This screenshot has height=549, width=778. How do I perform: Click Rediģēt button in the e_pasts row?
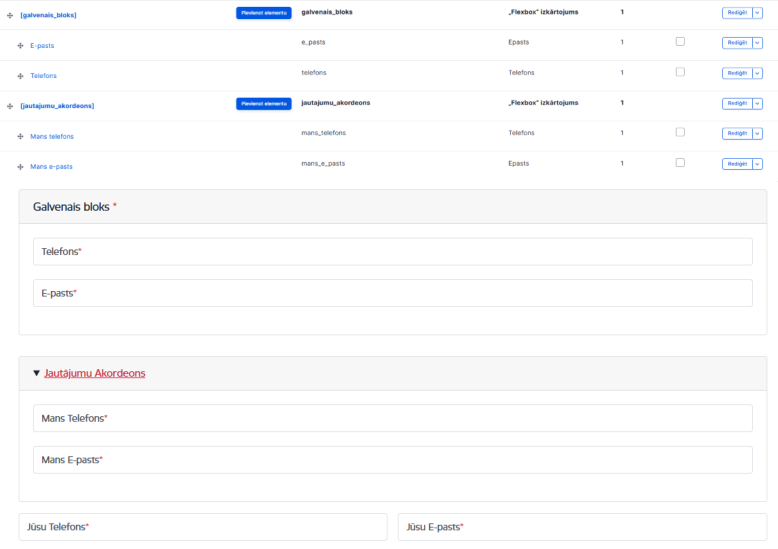(737, 43)
